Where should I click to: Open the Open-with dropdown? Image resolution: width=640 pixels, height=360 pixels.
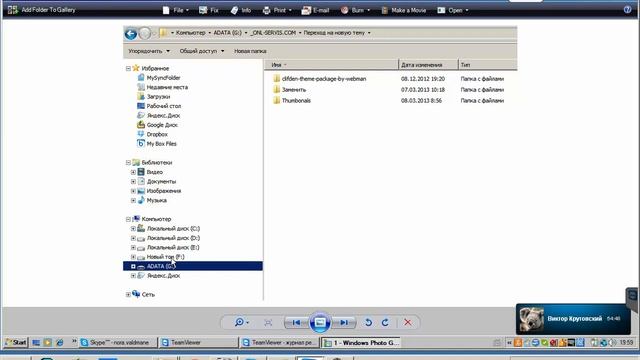pos(453,10)
